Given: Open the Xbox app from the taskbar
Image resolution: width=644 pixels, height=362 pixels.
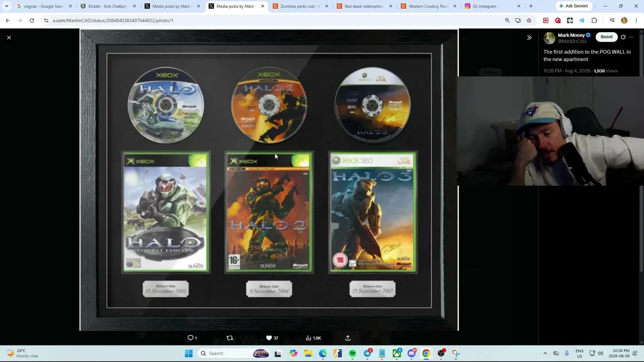Looking at the screenshot, I should pyautogui.click(x=397, y=353).
